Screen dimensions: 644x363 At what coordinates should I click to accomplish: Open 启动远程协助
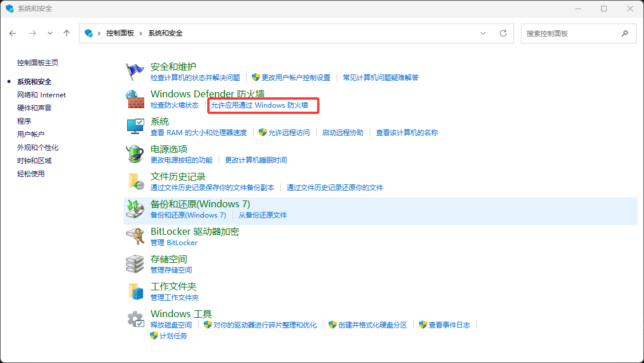tap(343, 133)
